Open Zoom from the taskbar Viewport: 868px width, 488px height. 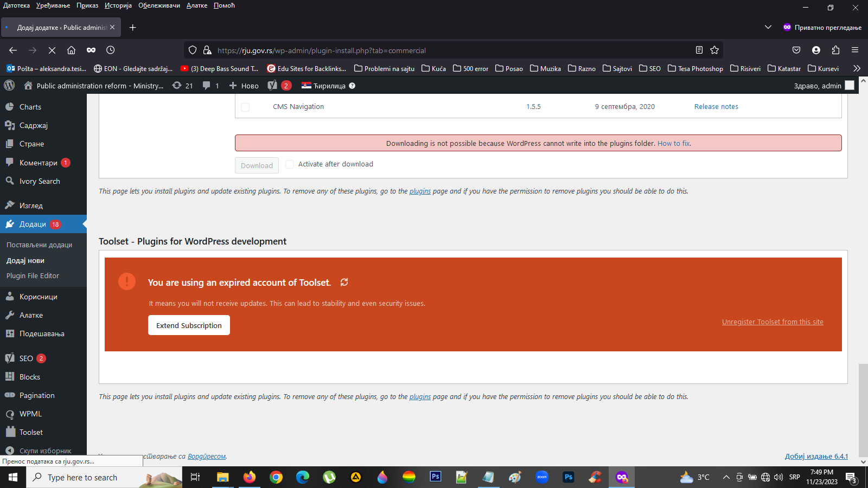coord(542,477)
